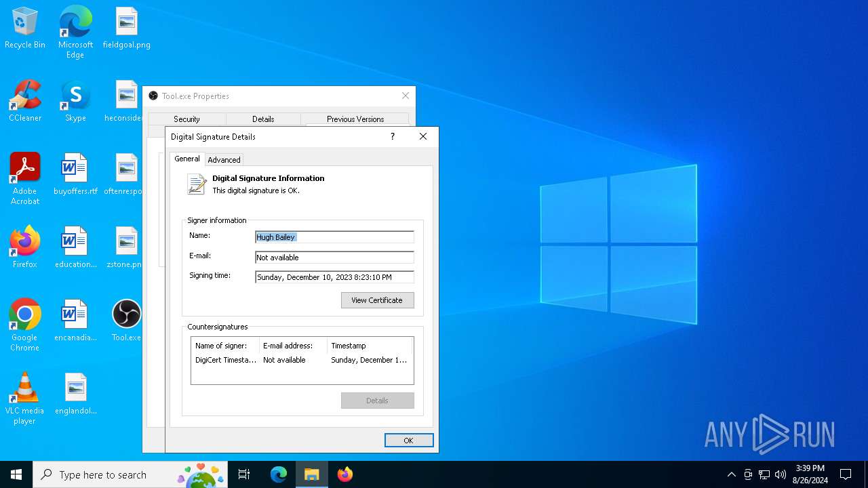This screenshot has width=868, height=488.
Task: Select the englandol image file icon
Action: coord(75,394)
